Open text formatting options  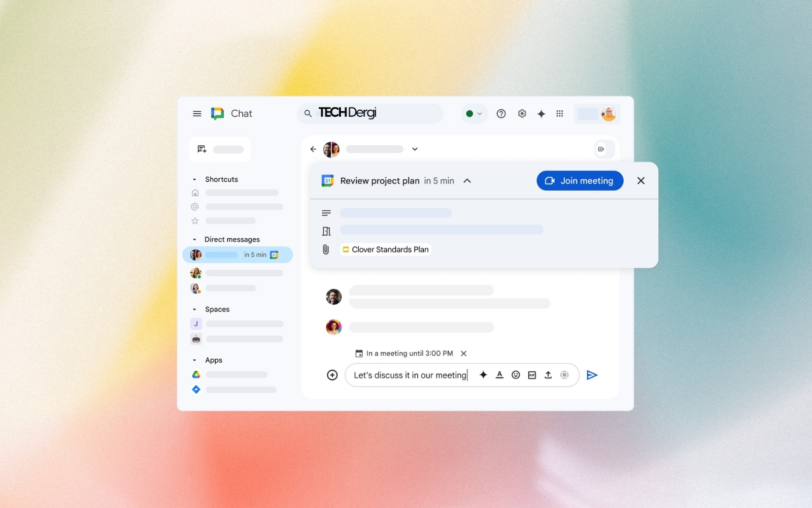point(499,375)
